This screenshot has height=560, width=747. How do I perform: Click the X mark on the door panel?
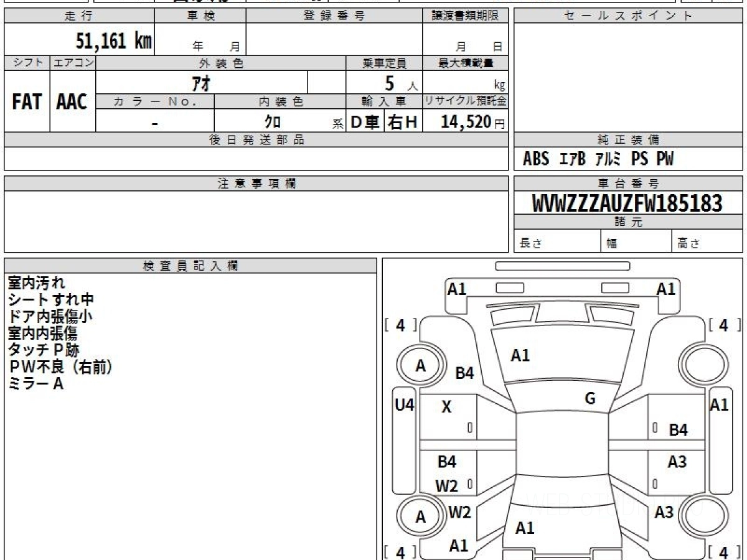click(446, 408)
